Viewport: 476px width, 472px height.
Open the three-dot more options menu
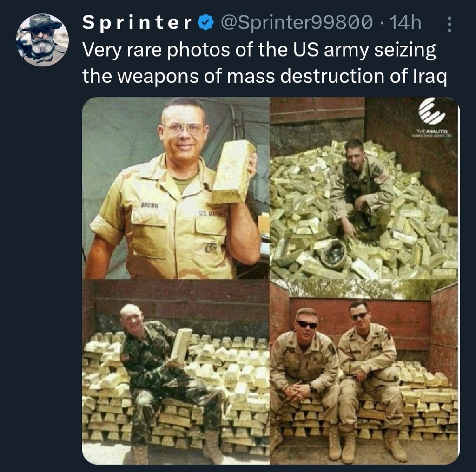pyautogui.click(x=450, y=24)
